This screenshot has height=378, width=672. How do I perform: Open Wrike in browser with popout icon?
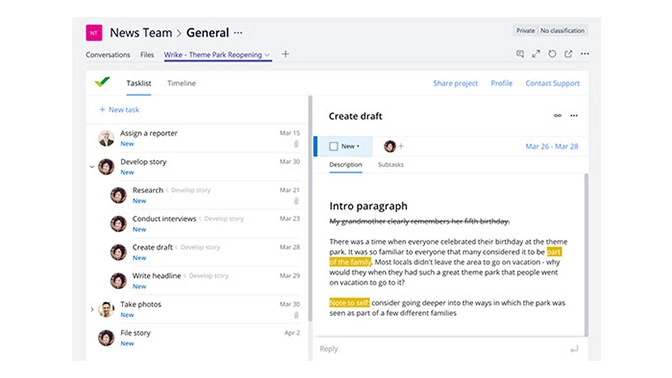click(568, 54)
